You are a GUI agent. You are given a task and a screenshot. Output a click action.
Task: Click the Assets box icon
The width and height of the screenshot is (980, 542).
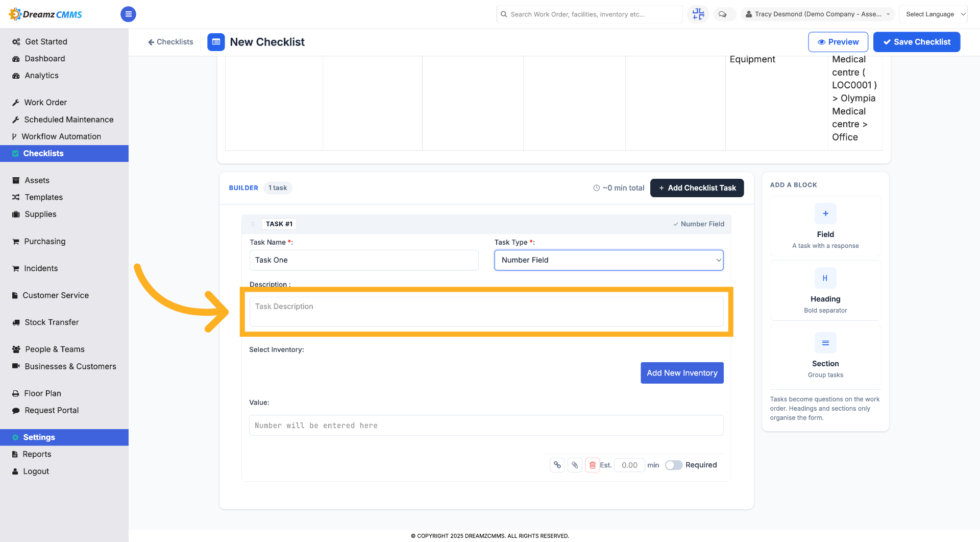(x=16, y=180)
